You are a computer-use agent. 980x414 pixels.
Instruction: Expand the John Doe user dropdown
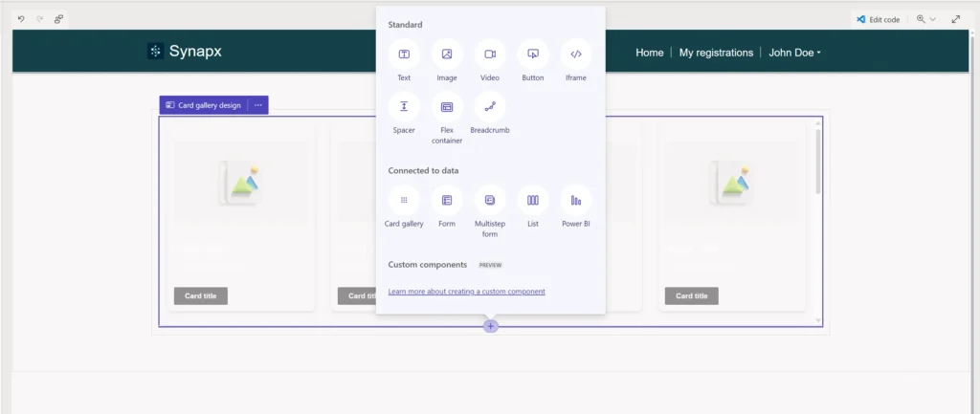tap(794, 53)
